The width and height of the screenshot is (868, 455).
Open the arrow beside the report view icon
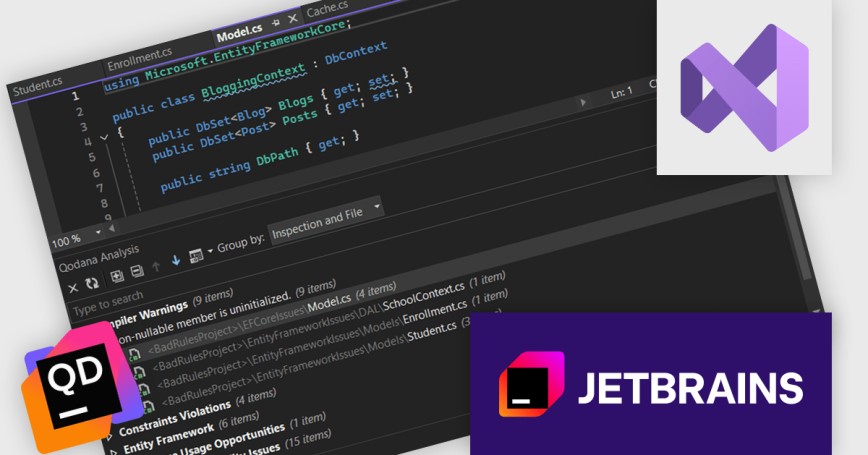pyautogui.click(x=210, y=251)
